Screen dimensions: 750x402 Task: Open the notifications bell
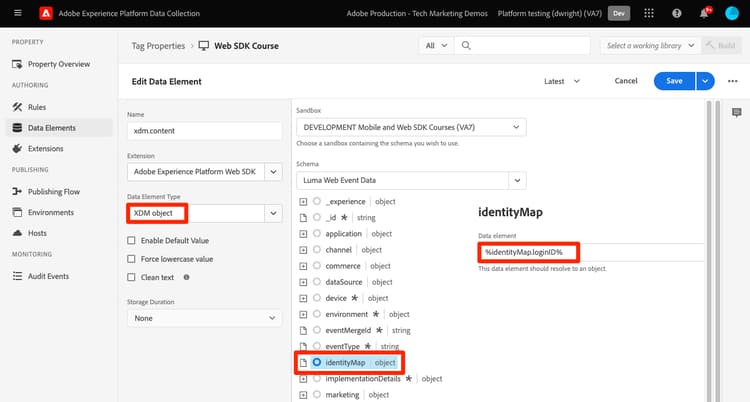[704, 13]
